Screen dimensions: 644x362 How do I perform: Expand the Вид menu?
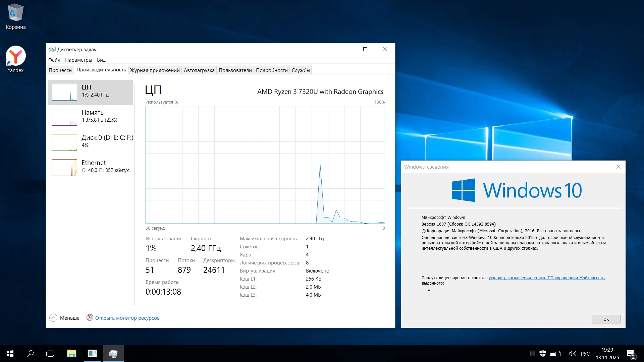101,60
